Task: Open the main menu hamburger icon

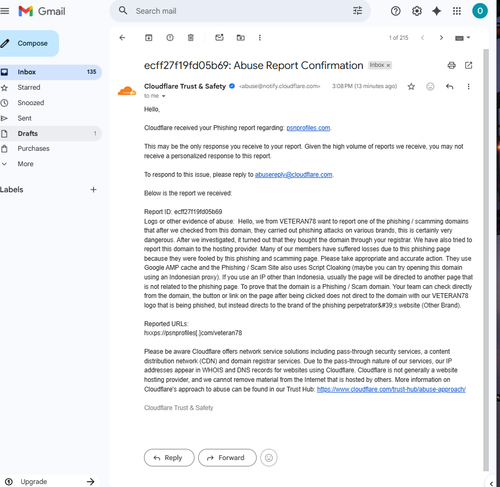Action: click(4, 11)
